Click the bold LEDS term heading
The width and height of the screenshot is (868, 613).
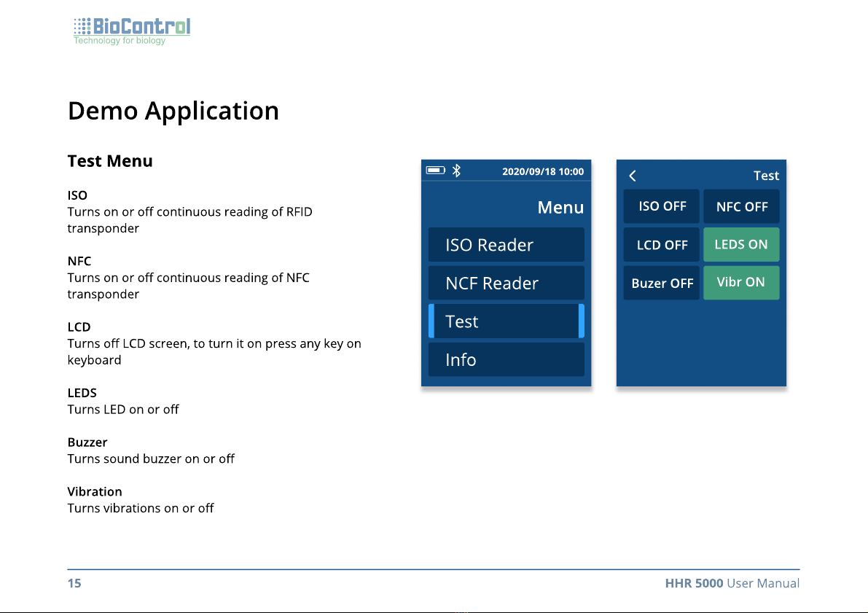pos(82,393)
